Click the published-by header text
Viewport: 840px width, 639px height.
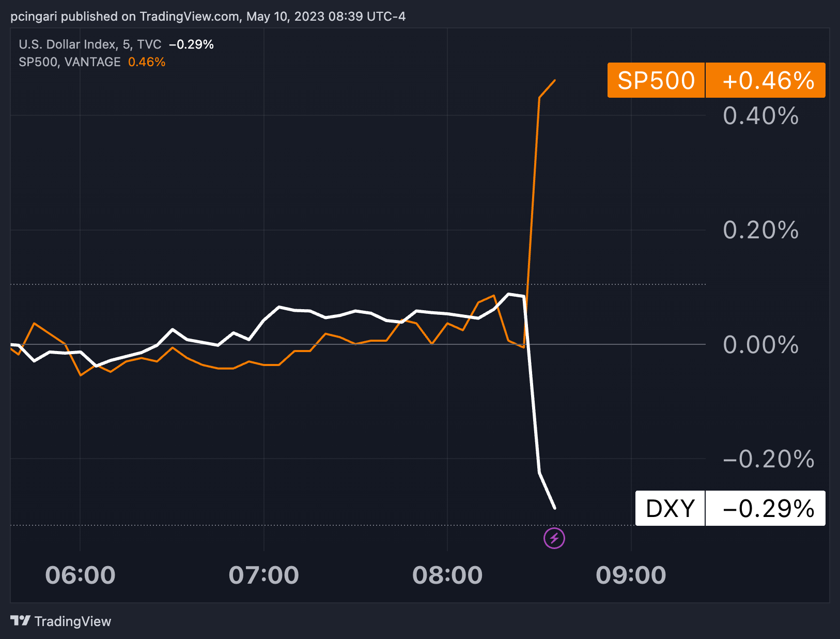pyautogui.click(x=208, y=17)
